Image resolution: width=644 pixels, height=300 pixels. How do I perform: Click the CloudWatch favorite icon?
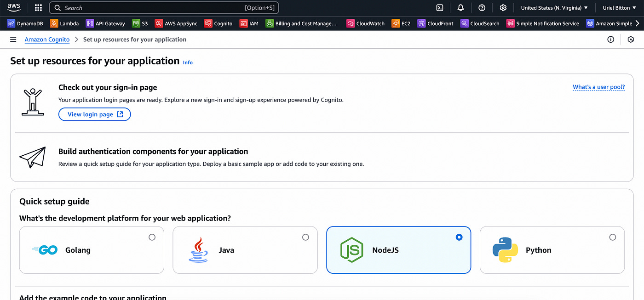351,23
